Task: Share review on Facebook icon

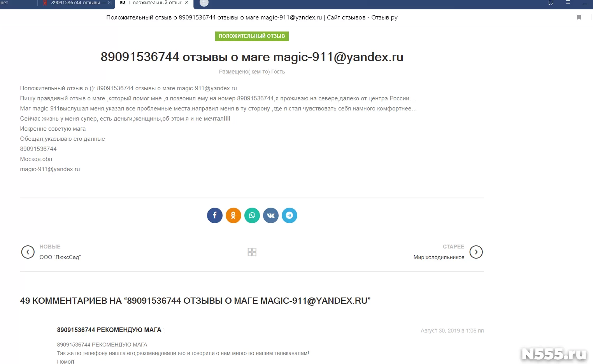Action: [214, 215]
